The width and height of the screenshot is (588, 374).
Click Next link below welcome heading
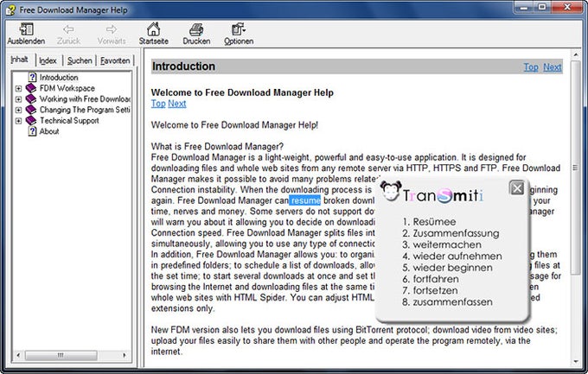(x=177, y=104)
